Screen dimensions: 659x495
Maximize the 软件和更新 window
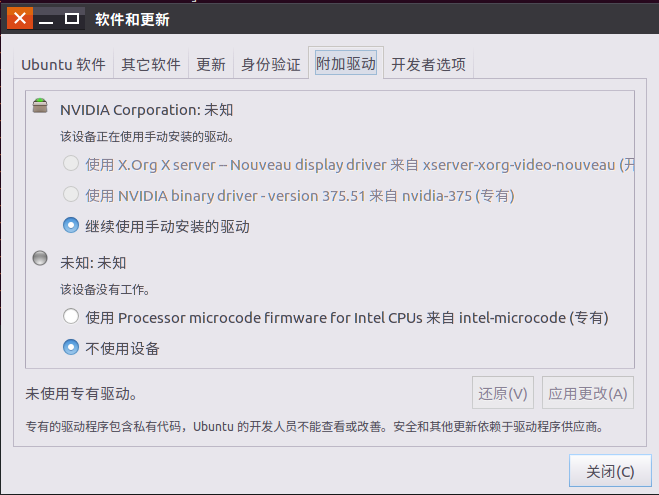[x=72, y=18]
